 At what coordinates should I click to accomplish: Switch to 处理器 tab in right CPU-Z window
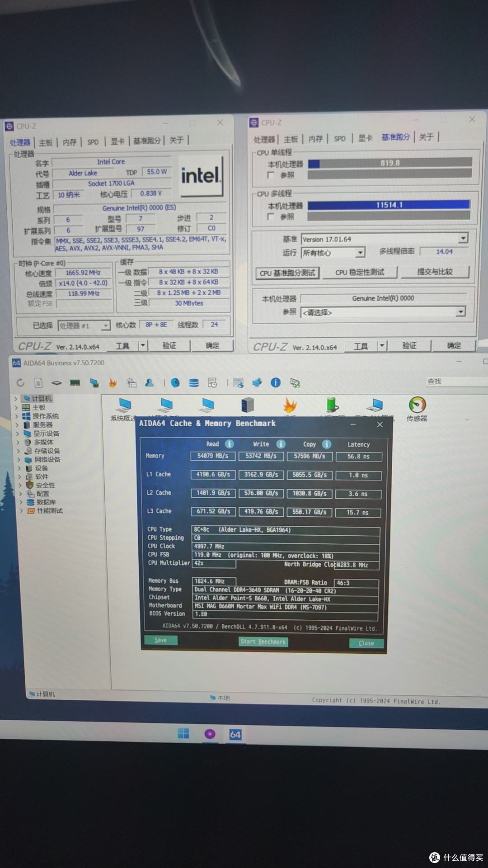(264, 140)
